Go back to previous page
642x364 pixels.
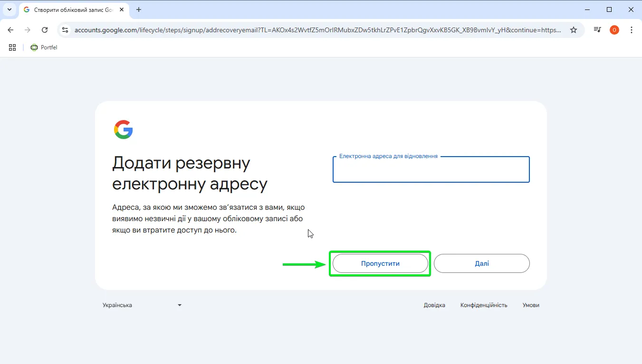[x=10, y=30]
